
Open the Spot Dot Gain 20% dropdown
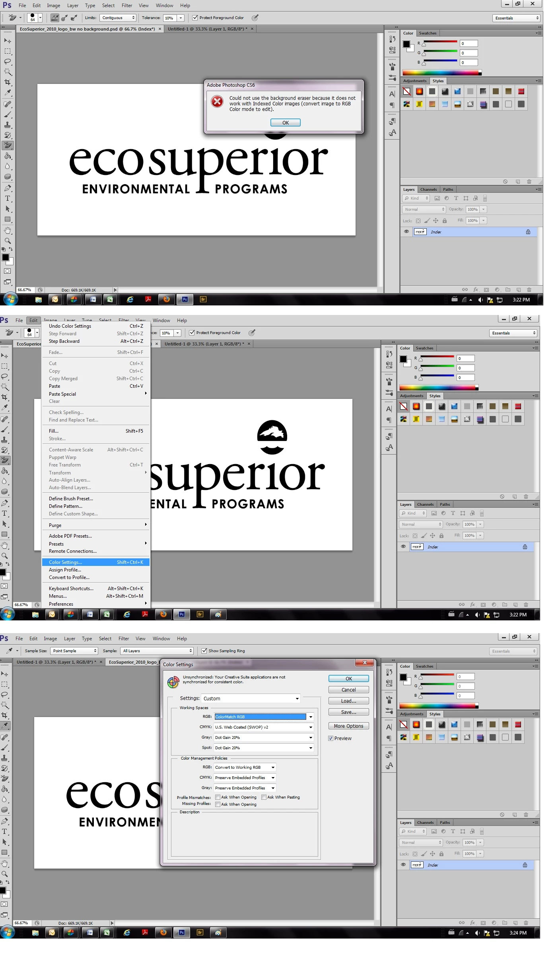coord(264,748)
